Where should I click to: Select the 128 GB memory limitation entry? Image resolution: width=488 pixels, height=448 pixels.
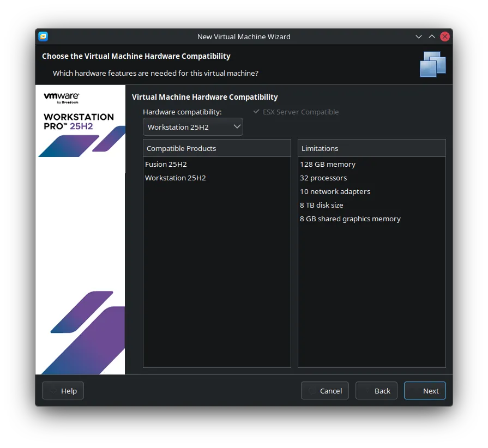point(327,164)
